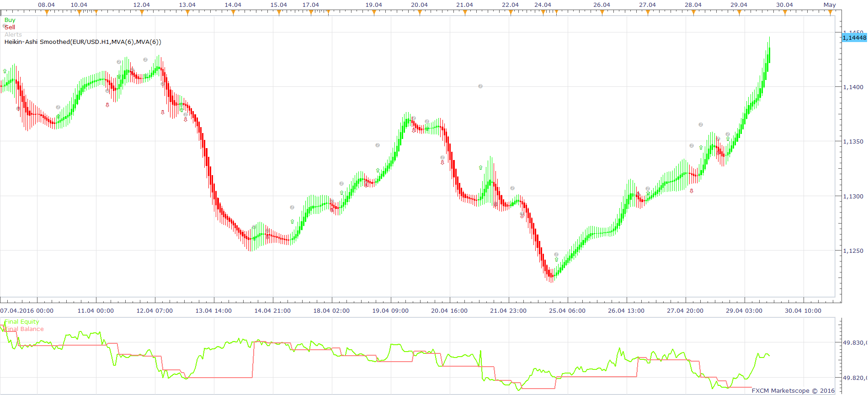Screen dimensions: 868x395
Task: Click the 28.04 date label at top
Action: 693,5
